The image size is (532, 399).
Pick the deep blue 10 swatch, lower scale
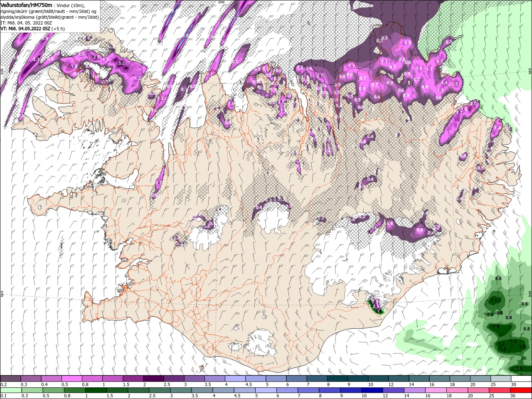372,390
